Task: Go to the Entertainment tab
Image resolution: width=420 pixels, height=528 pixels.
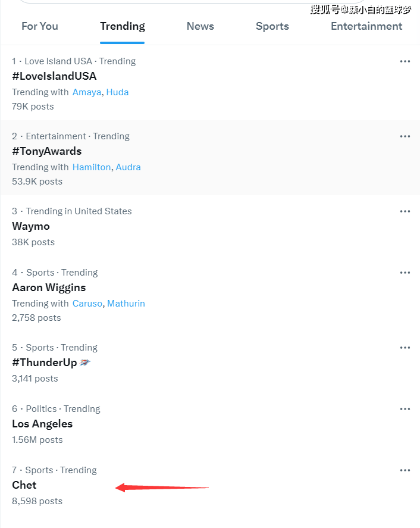Action: pos(366,26)
